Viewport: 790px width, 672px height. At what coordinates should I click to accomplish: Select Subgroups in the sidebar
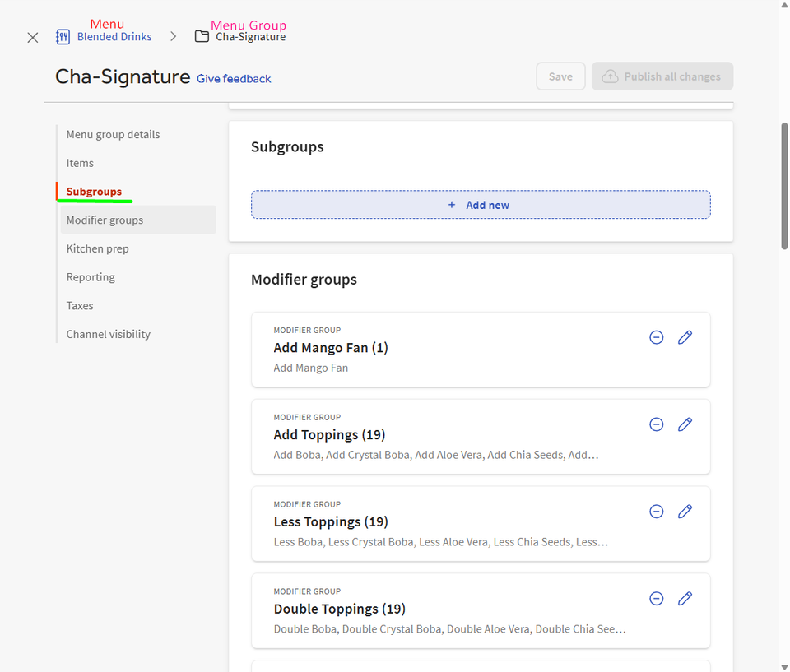tap(94, 192)
